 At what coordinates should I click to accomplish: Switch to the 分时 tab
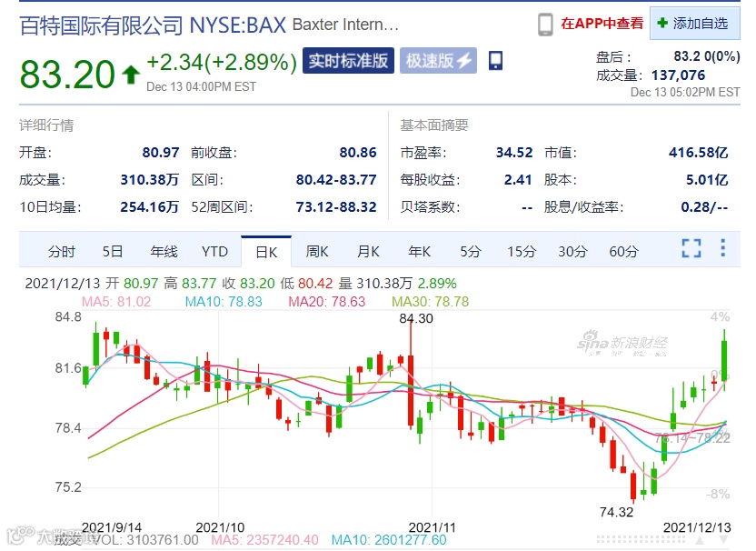(62, 251)
